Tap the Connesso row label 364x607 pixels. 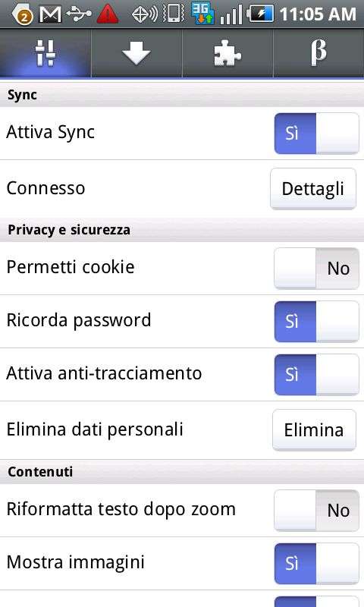pyautogui.click(x=45, y=188)
